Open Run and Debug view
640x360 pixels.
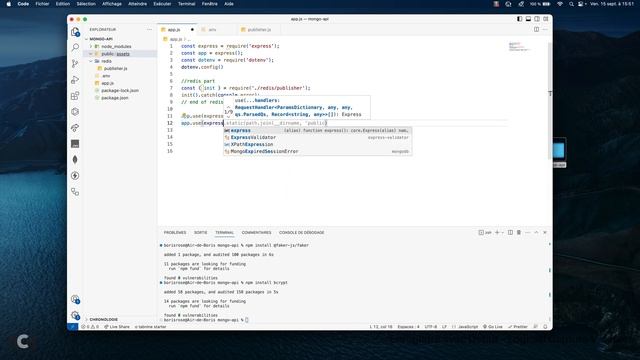point(75,80)
